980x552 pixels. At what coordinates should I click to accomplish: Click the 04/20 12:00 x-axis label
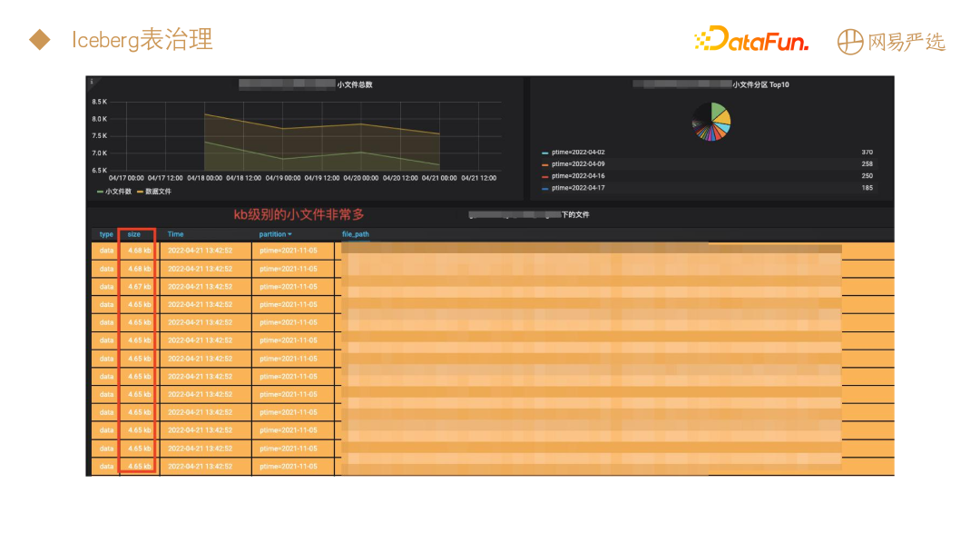point(401,178)
